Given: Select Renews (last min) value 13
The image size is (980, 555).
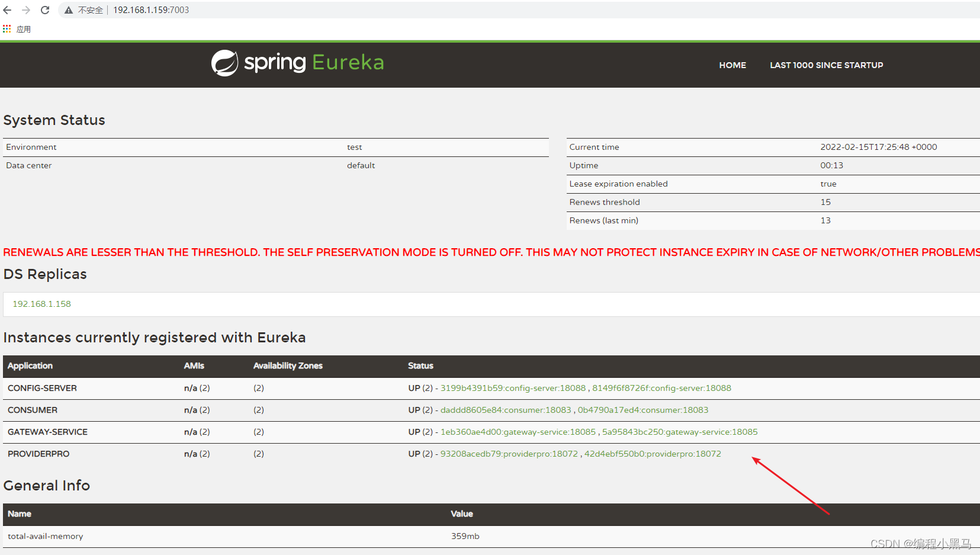Looking at the screenshot, I should click(825, 220).
